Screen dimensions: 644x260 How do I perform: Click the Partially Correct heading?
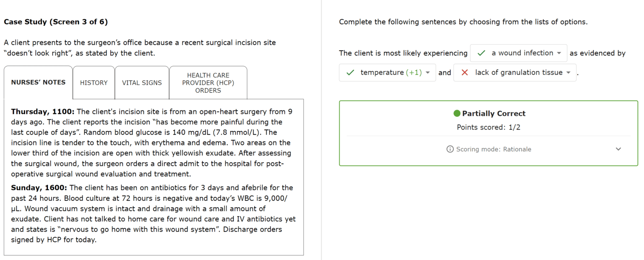tap(493, 113)
